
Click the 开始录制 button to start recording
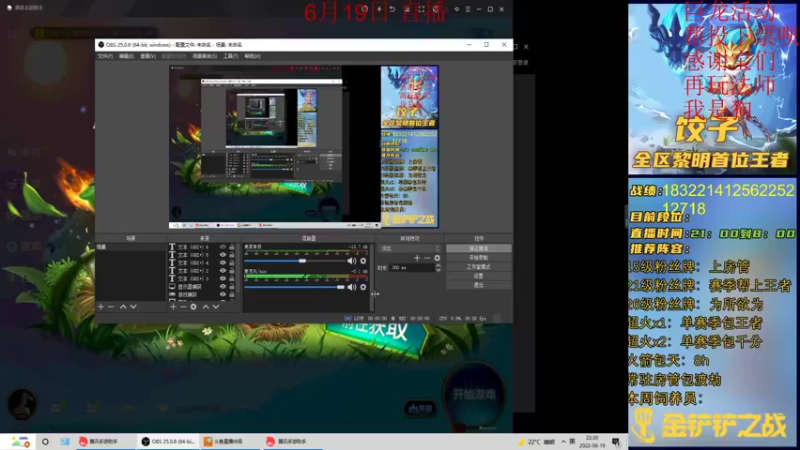tap(479, 258)
